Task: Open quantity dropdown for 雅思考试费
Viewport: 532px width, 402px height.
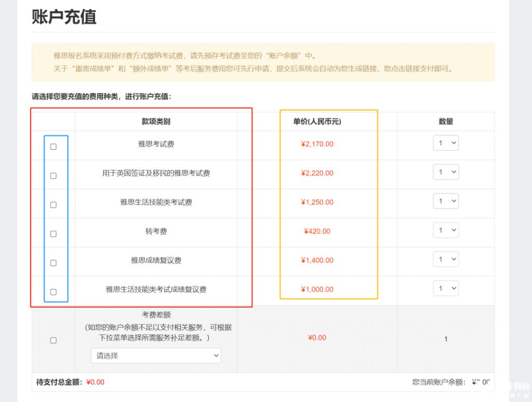Action: [446, 143]
